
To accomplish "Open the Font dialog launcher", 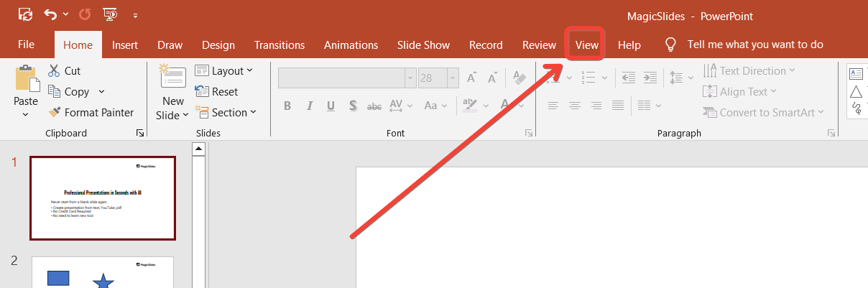I will (529, 133).
